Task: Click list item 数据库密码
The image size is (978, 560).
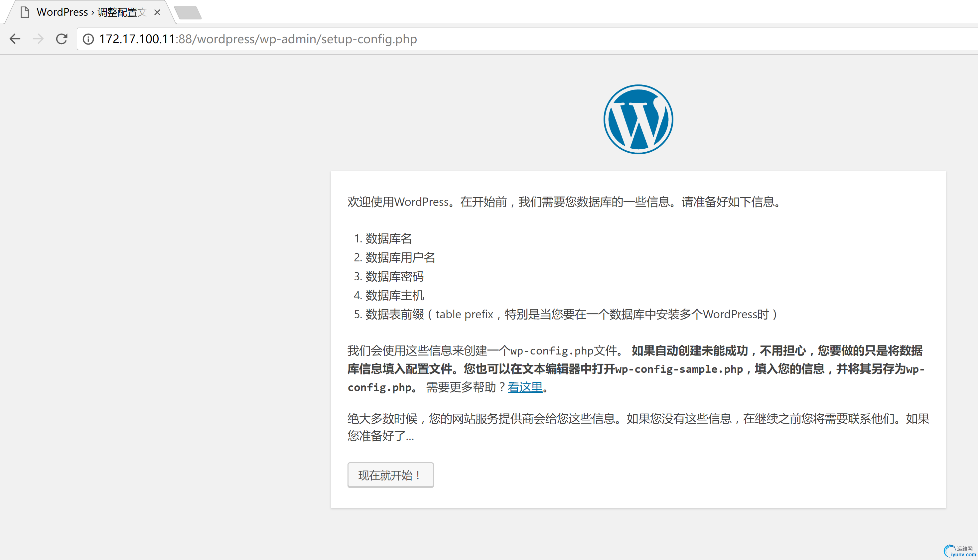Action: 395,276
